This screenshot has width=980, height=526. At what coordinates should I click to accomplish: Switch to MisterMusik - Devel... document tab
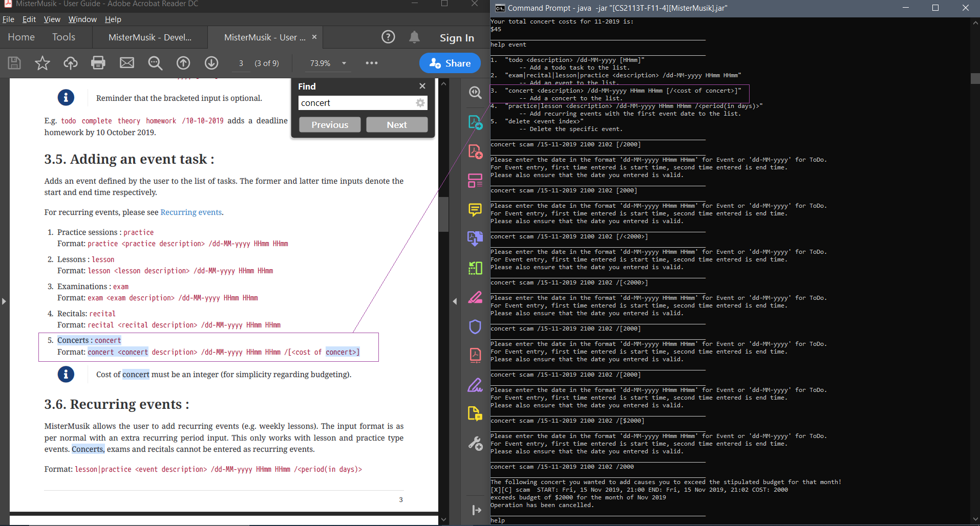(150, 37)
